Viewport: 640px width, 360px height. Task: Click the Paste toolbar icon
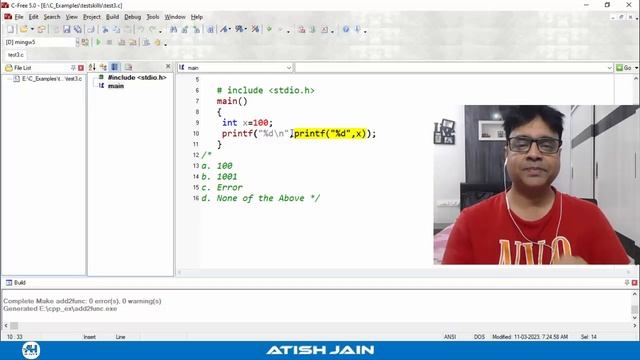coord(128,29)
